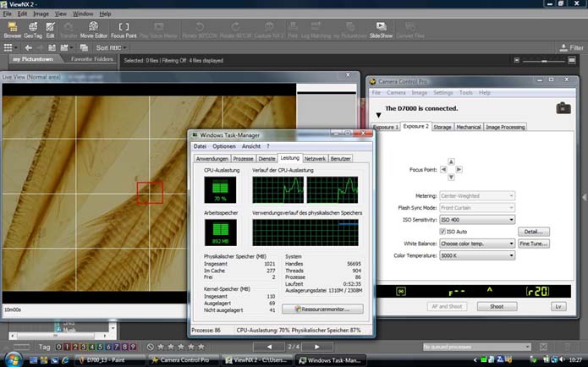Screen dimensions: 588x367
Task: Click the Edit toolbar icon in ViewNX
Action: (x=50, y=30)
